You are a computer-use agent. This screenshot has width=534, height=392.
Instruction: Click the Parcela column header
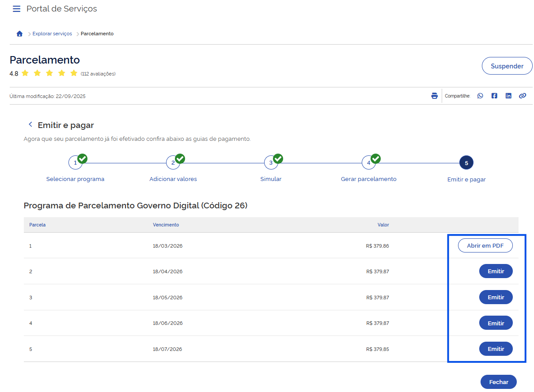[38, 225]
